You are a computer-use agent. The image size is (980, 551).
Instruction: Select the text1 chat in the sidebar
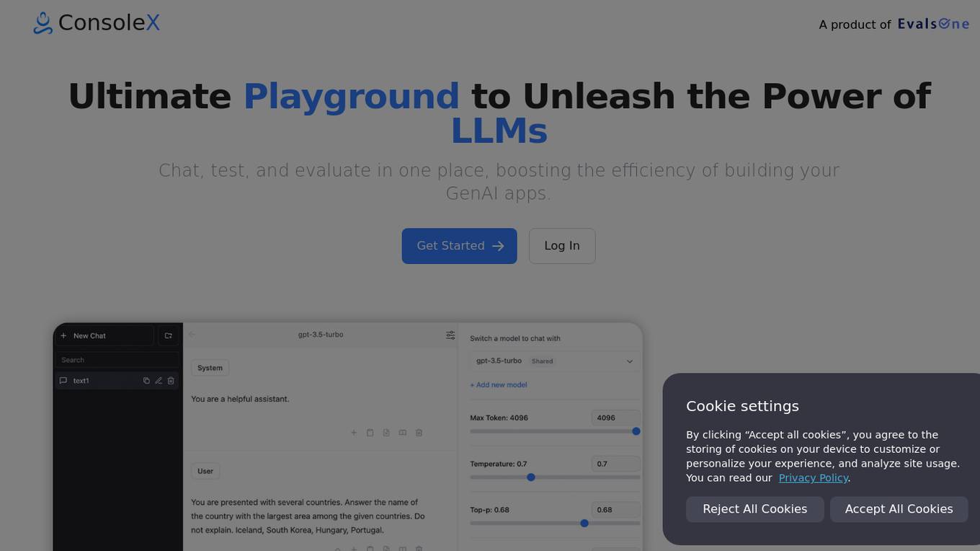tap(117, 381)
